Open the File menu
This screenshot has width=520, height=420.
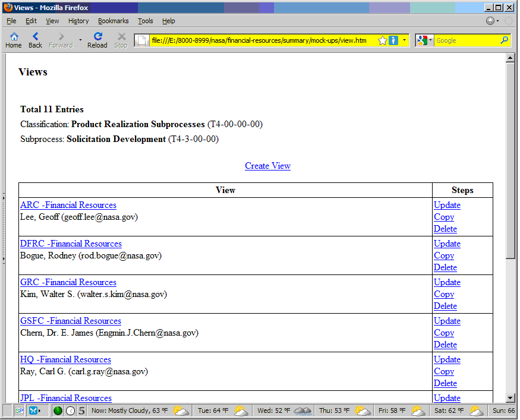(x=11, y=21)
